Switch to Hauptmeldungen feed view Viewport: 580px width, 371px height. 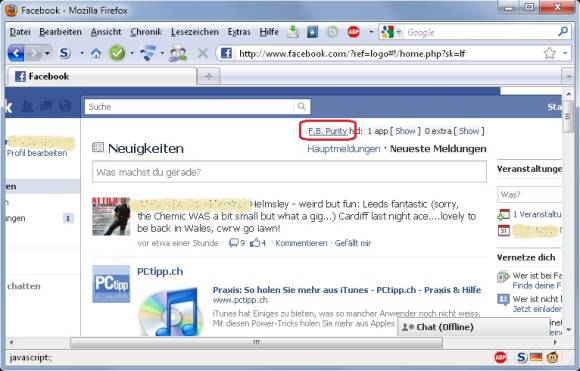point(344,149)
